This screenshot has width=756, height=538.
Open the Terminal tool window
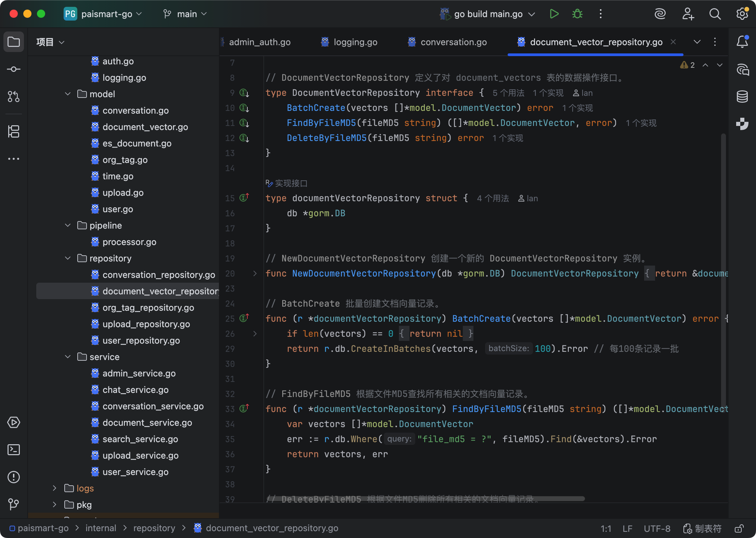click(14, 450)
